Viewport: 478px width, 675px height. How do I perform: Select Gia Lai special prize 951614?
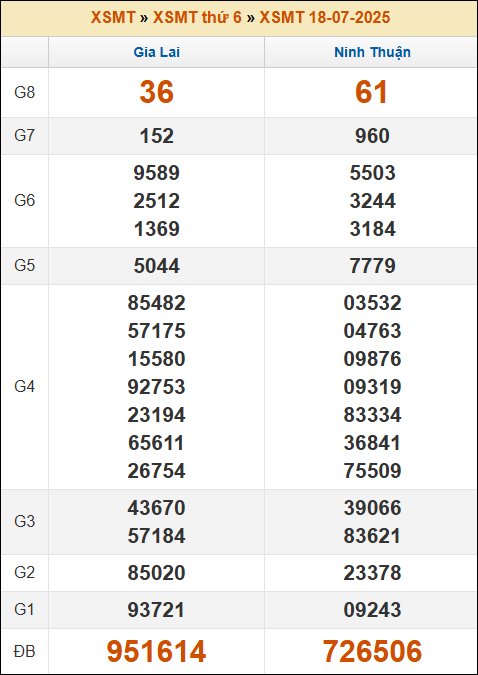(x=156, y=651)
